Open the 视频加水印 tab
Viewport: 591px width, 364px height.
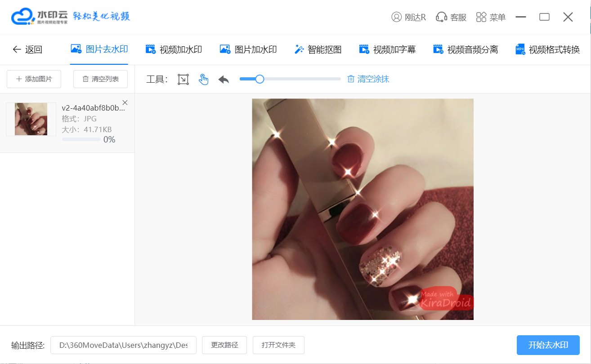[x=174, y=49]
